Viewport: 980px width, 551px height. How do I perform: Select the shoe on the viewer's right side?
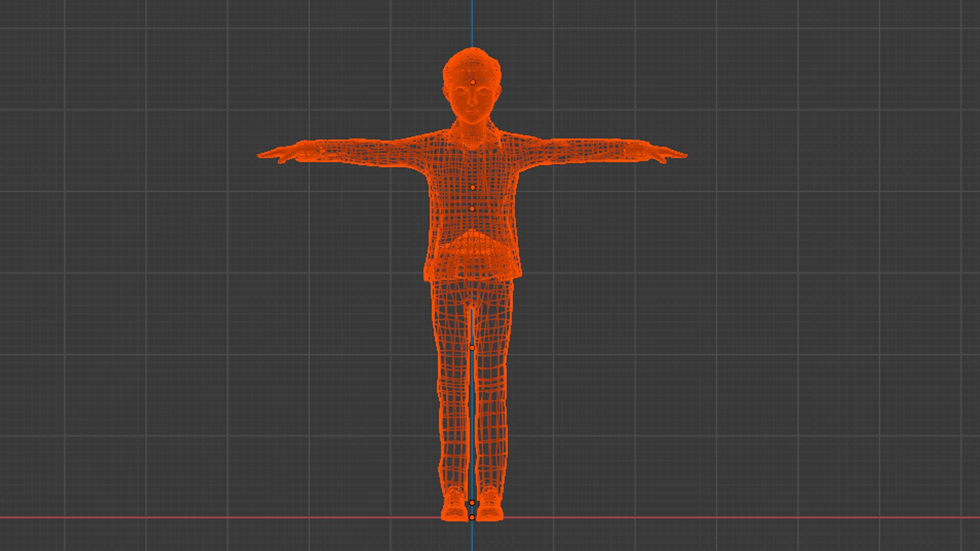tap(489, 505)
